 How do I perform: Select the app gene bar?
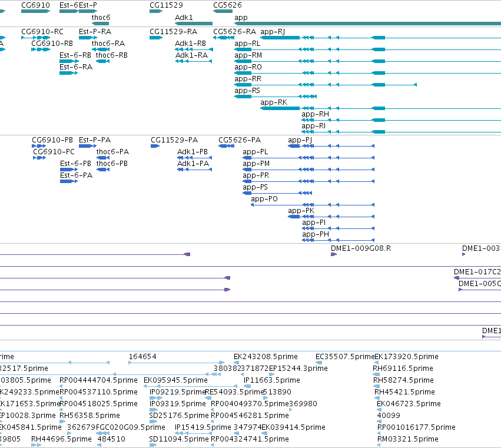[367, 24]
